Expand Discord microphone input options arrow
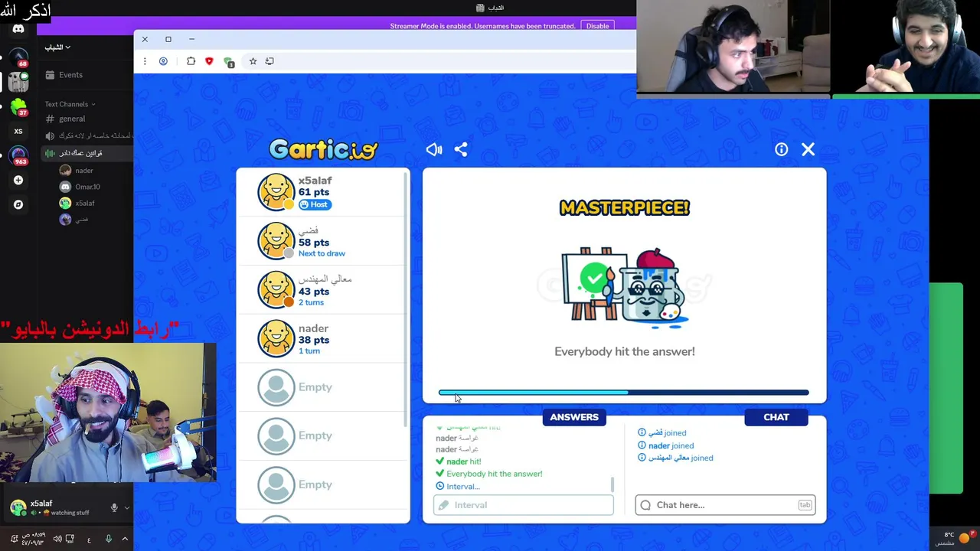 pyautogui.click(x=126, y=508)
